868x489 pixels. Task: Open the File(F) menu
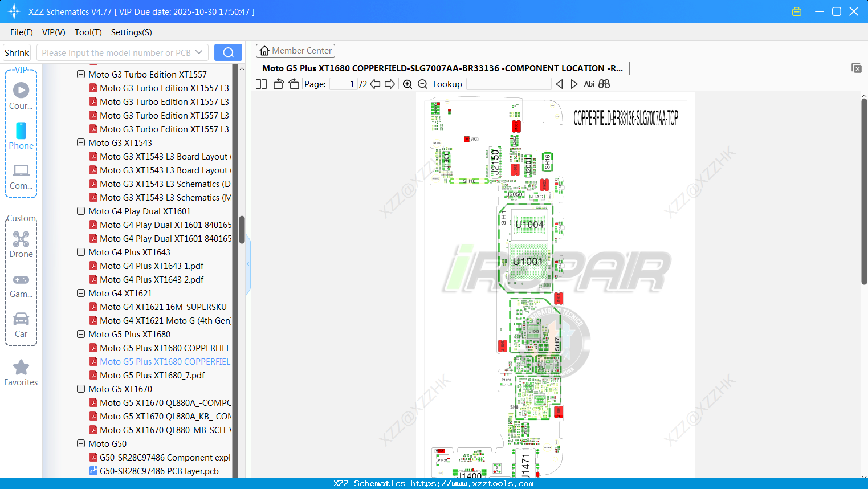(22, 32)
